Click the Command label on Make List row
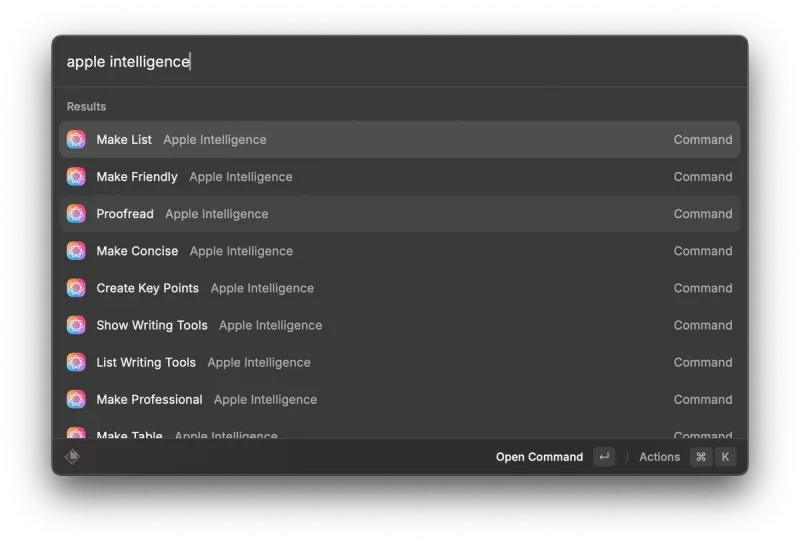This screenshot has width=800, height=544. [703, 139]
